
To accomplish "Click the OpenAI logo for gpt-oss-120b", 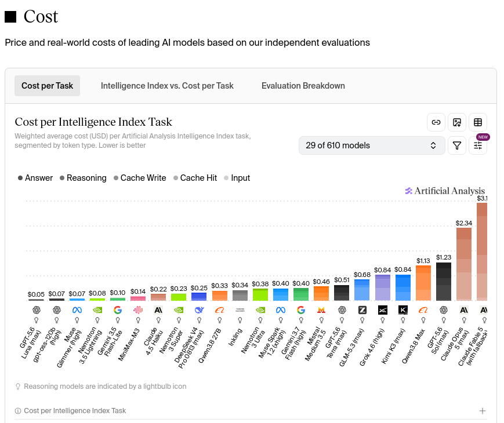I will click(57, 310).
